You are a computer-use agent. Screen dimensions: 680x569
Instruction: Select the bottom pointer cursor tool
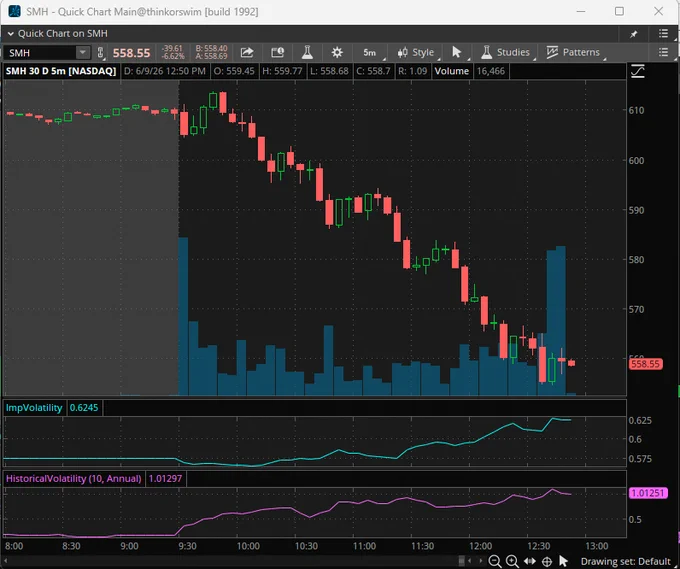pos(563,561)
